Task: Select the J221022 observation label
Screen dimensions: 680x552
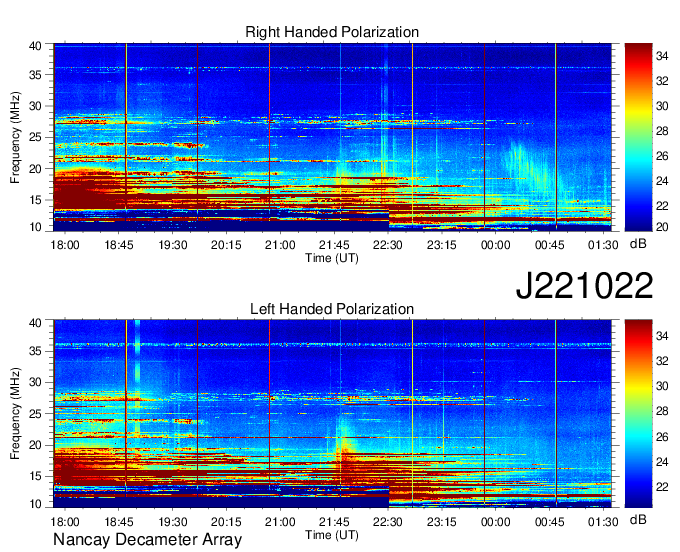Action: pyautogui.click(x=584, y=285)
